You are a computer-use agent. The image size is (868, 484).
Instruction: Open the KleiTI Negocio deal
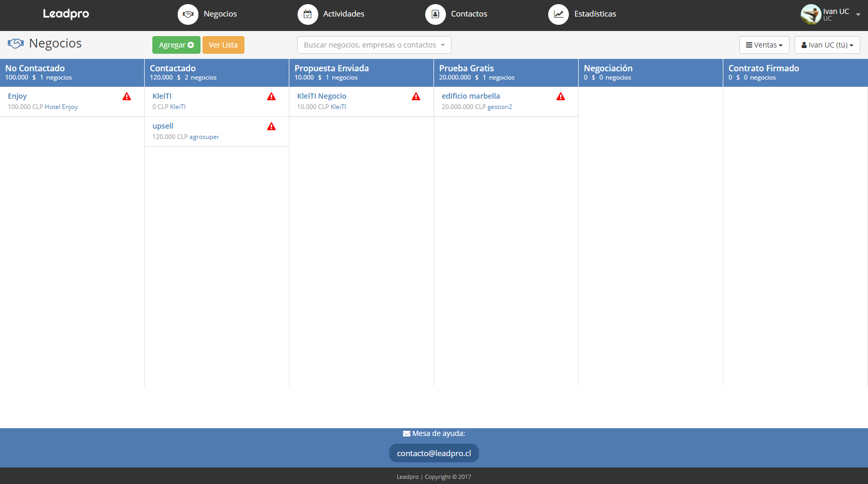click(x=321, y=96)
